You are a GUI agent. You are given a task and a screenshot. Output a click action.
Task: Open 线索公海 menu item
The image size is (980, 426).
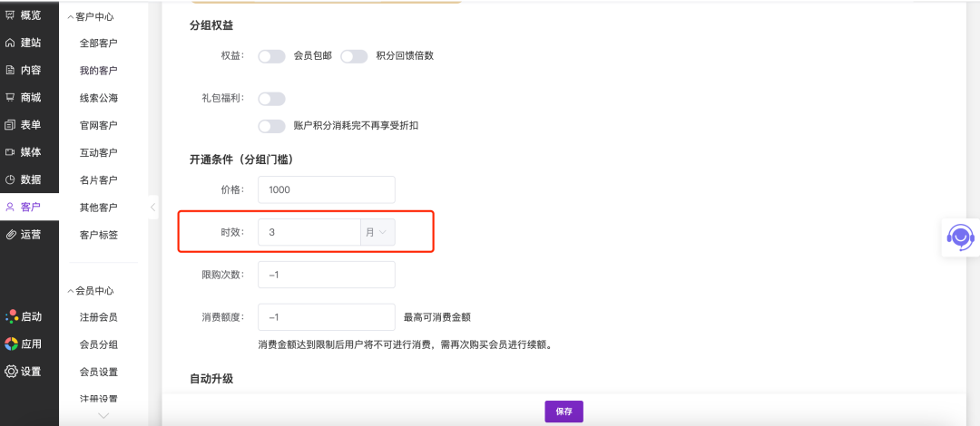coord(99,98)
